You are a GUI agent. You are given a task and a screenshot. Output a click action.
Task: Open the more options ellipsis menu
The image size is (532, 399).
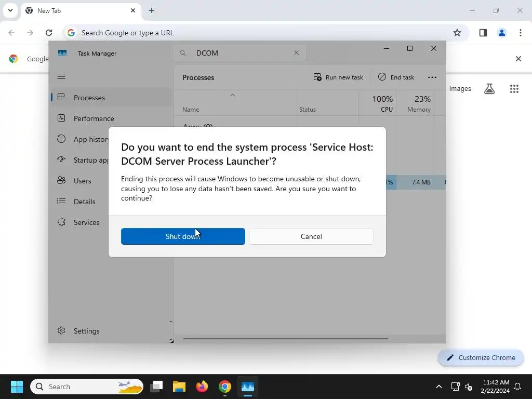pyautogui.click(x=432, y=77)
